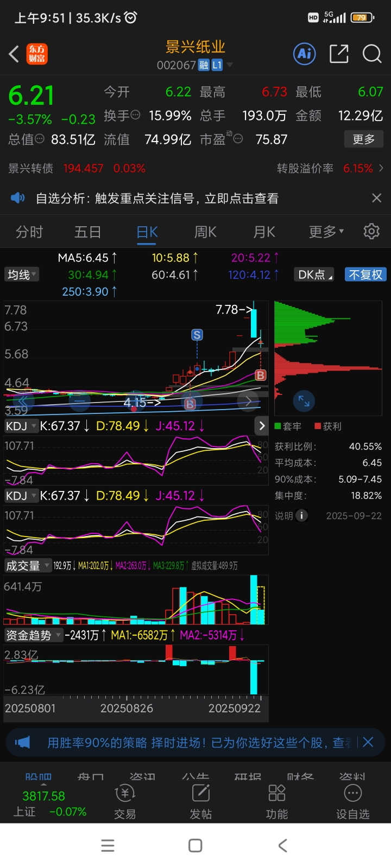Open the first KDJ indicator dropdown
Viewport: 391px width, 868px height.
[21, 426]
